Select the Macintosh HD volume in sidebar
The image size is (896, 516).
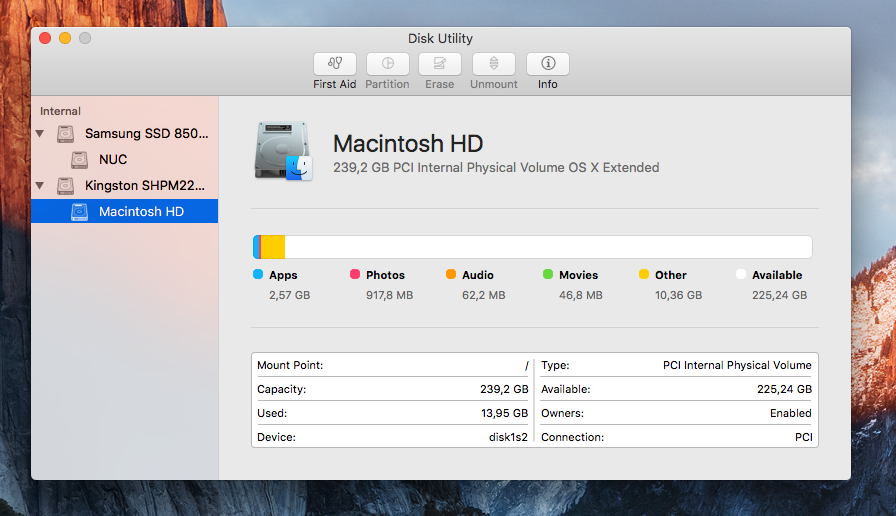[140, 211]
